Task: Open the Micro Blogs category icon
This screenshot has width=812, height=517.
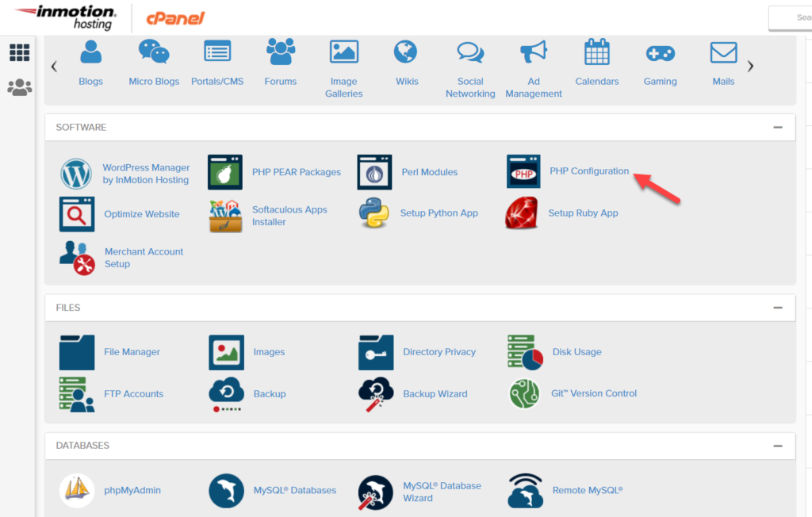Action: point(154,52)
